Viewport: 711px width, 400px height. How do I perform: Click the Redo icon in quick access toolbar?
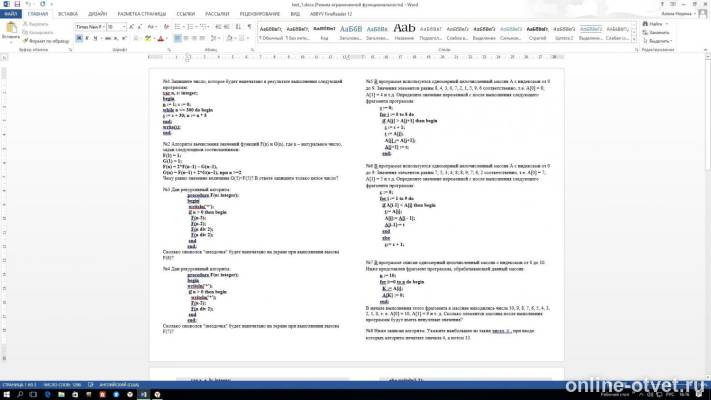pos(43,4)
